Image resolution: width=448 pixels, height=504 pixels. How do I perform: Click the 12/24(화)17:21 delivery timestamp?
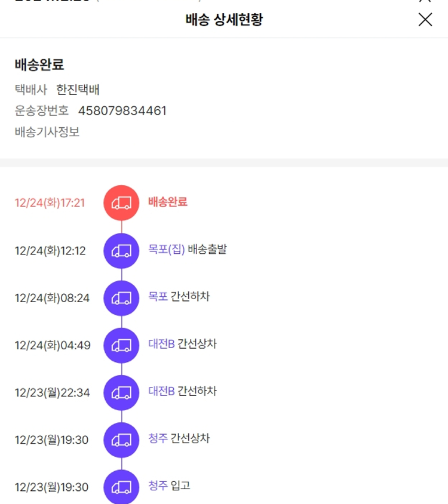tap(50, 203)
